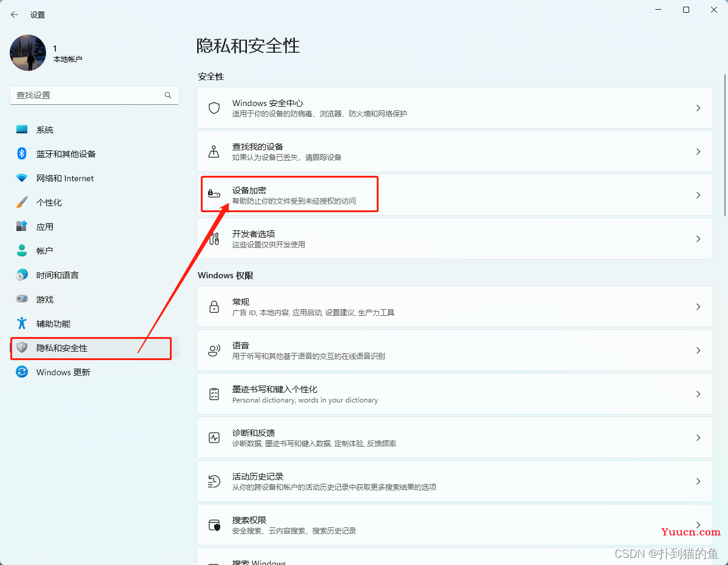Open 蓝牙和其他设备 category
728x565 pixels.
coord(95,154)
